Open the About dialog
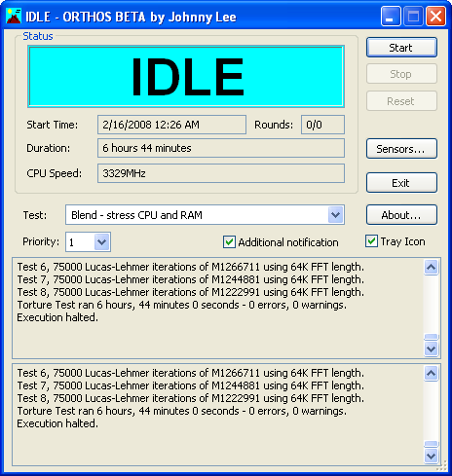 coord(401,215)
